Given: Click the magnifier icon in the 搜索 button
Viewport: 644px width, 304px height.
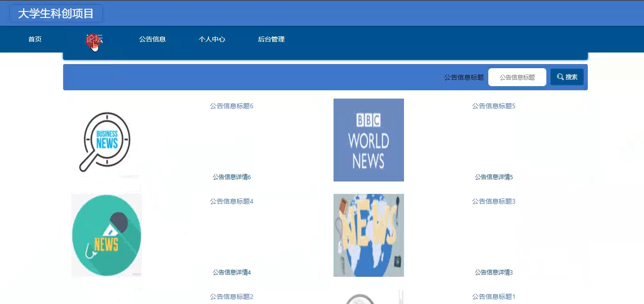Looking at the screenshot, I should click(560, 77).
